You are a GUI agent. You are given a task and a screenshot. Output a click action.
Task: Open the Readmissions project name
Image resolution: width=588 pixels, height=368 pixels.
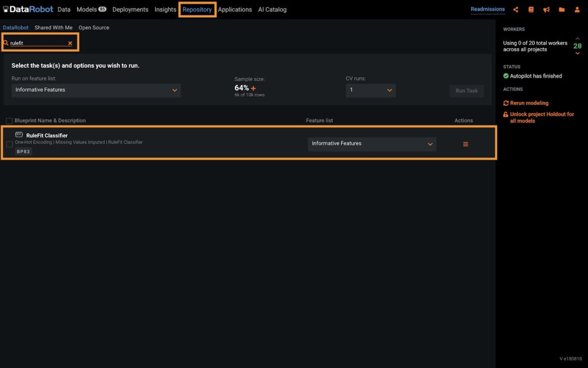[488, 9]
